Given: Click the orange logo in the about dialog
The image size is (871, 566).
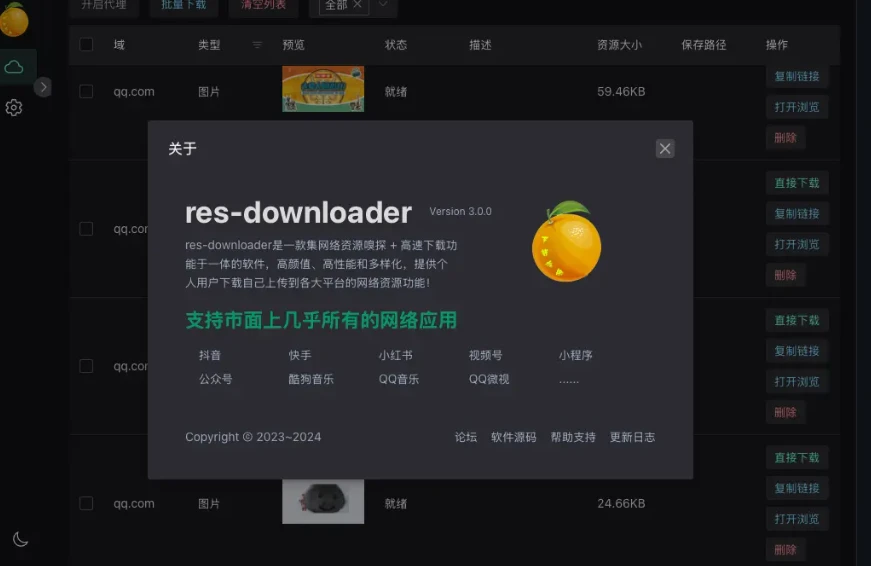Looking at the screenshot, I should 566,242.
